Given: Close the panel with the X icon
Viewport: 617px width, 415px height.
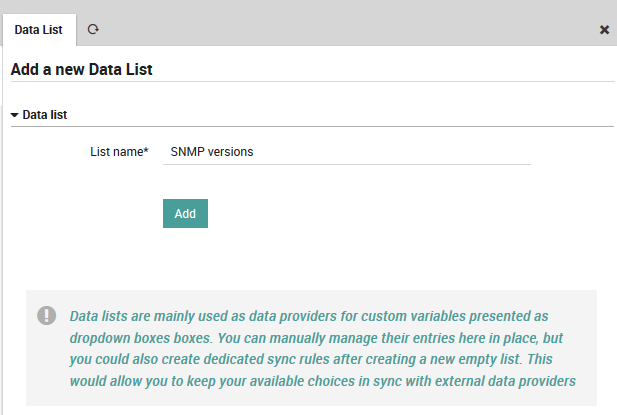Looking at the screenshot, I should pos(604,30).
